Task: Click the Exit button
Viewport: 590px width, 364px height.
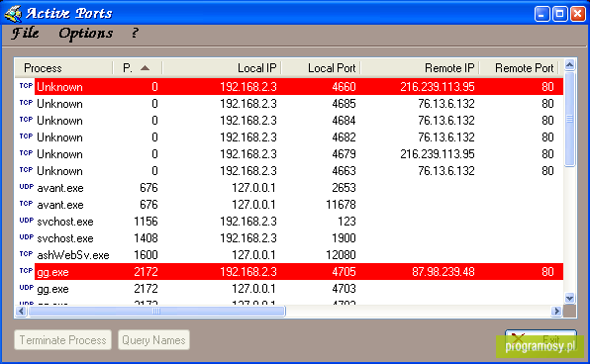Action: coord(541,339)
